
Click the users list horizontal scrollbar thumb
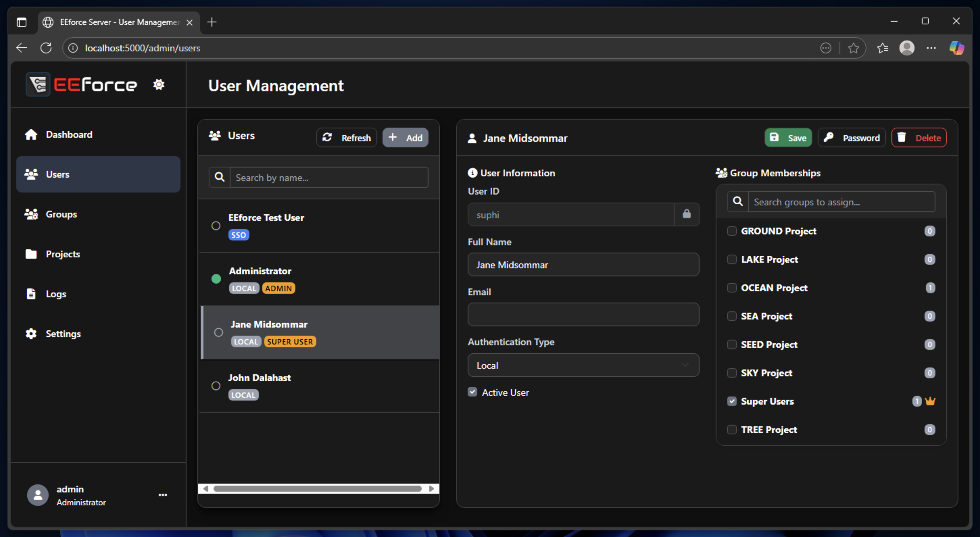pos(317,489)
